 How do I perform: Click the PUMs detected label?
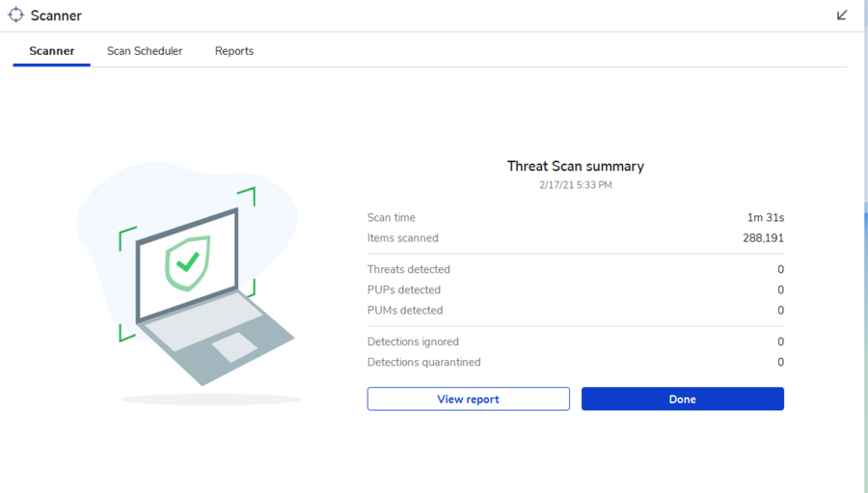[405, 311]
